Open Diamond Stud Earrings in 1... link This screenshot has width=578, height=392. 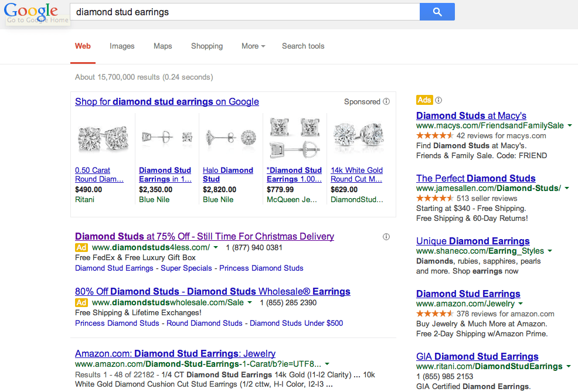[x=165, y=175]
